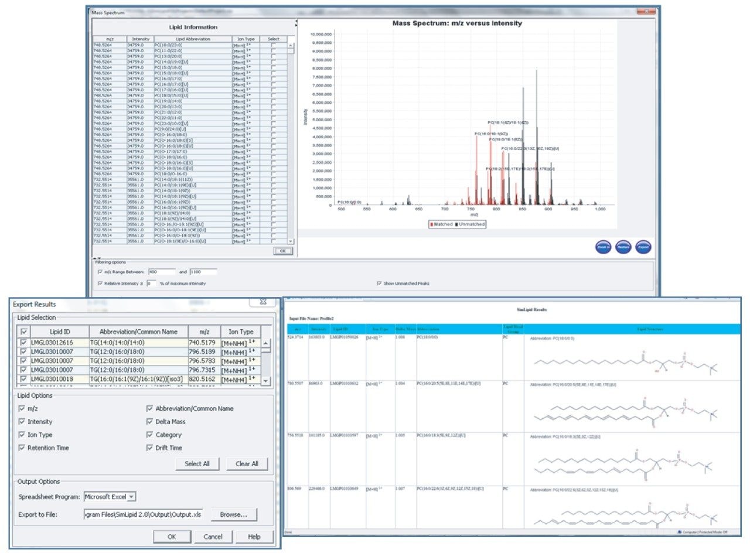Toggle the m/z Range Between filter checkbox

pyautogui.click(x=100, y=272)
